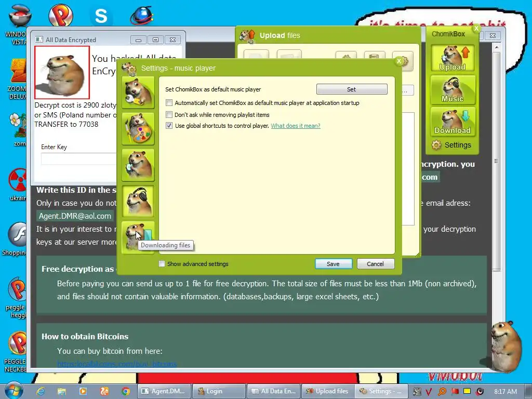Click the hamster mascot at the desktop corner
The width and height of the screenshot is (532, 399).
pyautogui.click(x=504, y=347)
